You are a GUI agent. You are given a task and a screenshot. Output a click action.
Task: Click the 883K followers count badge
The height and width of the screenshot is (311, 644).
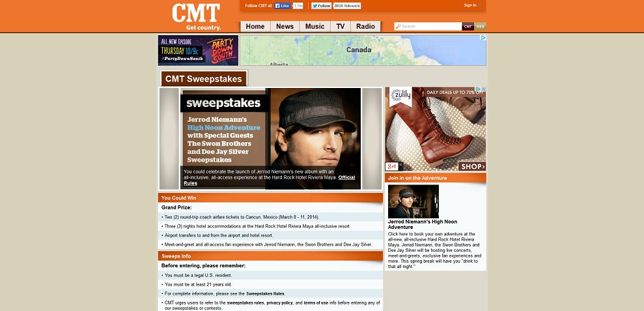pyautogui.click(x=347, y=6)
